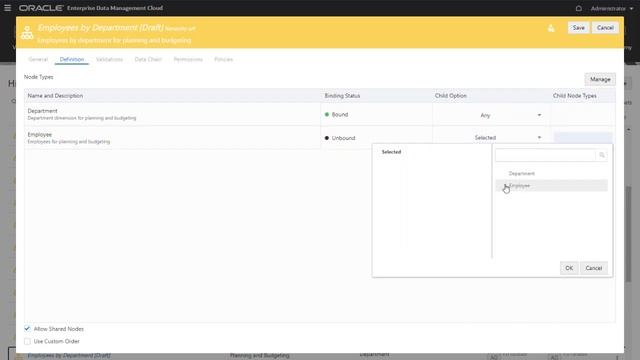The image size is (640, 360).
Task: Go to the Data Chain tab
Action: (148, 59)
